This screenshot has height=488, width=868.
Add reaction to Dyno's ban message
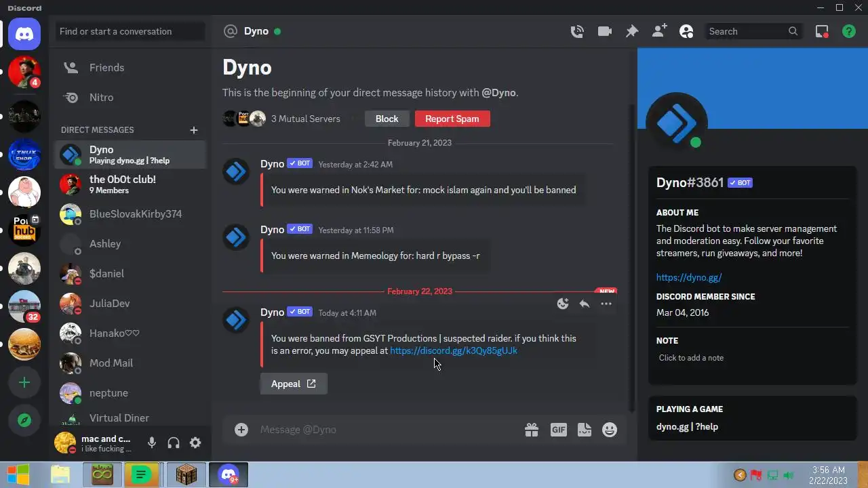(x=563, y=304)
